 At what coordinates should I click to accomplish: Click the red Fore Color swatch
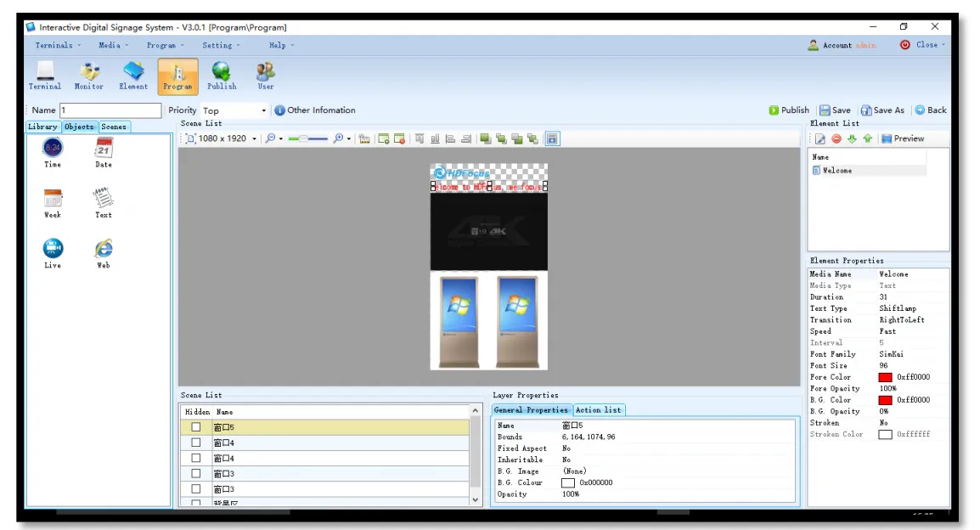(x=885, y=377)
